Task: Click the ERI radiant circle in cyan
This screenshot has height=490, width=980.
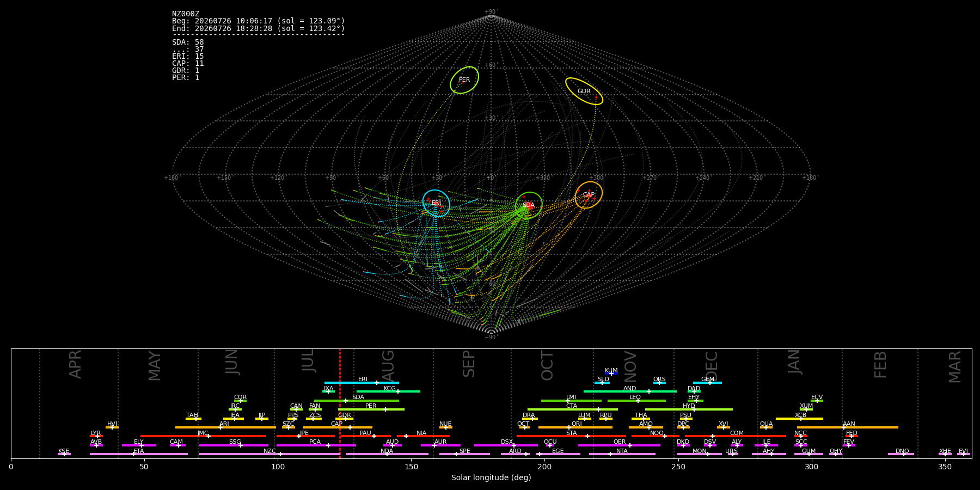Action: 436,203
